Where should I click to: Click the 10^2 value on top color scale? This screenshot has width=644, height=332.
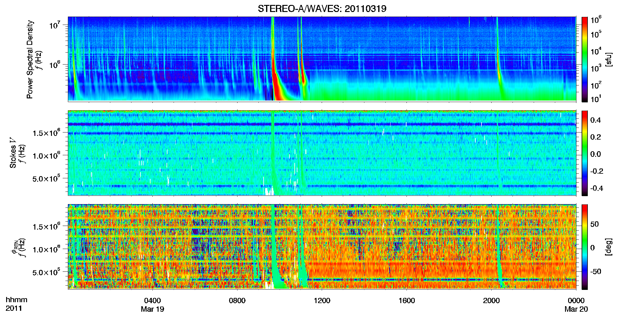pyautogui.click(x=596, y=85)
